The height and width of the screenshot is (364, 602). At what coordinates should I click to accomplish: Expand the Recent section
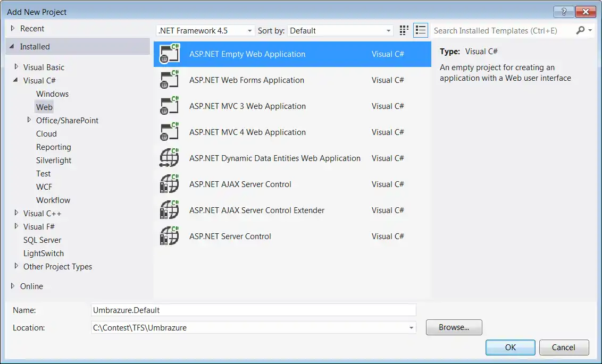13,28
